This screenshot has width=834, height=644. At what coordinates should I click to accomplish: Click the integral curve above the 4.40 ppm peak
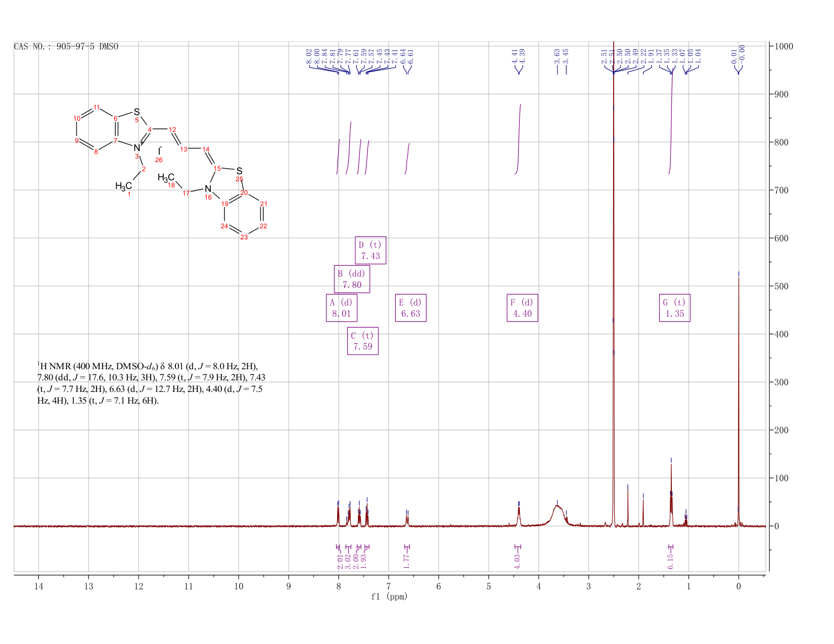519,139
